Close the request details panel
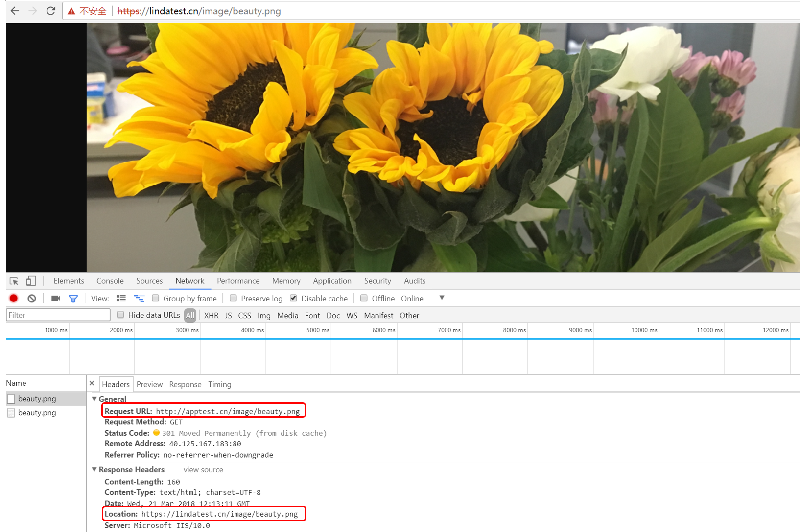The height and width of the screenshot is (532, 800). coord(92,383)
